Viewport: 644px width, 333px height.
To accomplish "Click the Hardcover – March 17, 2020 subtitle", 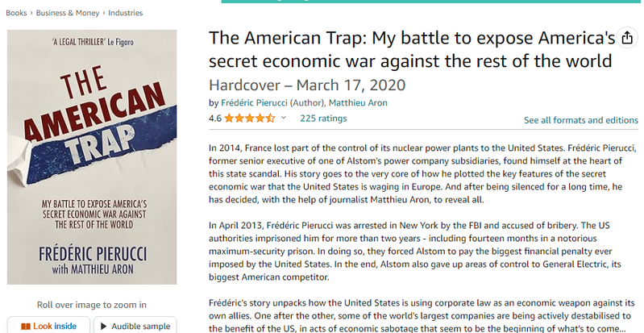I will [307, 85].
